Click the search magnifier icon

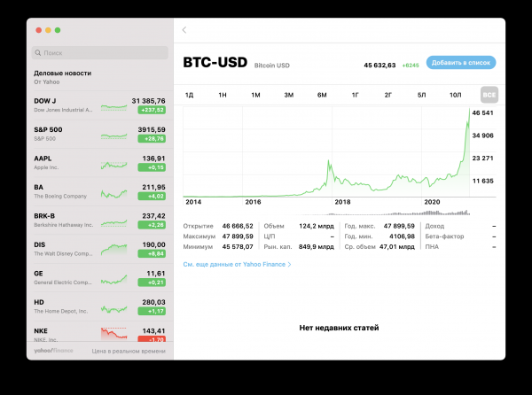pos(38,53)
